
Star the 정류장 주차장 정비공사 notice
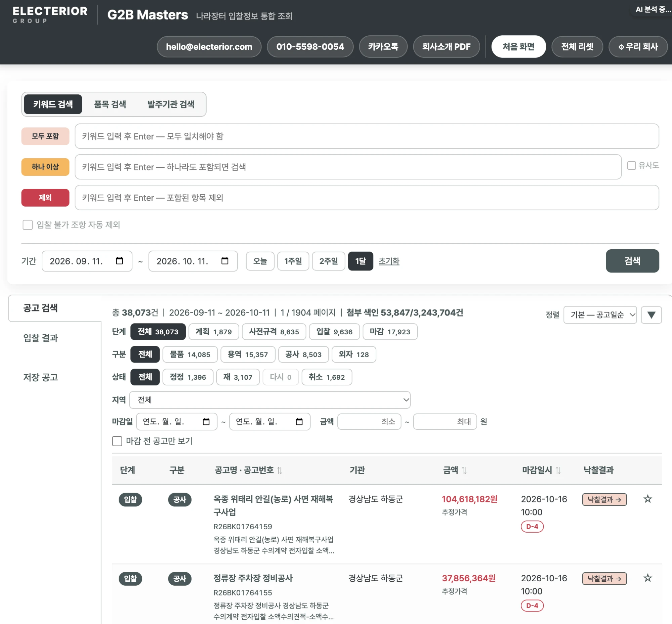click(647, 578)
